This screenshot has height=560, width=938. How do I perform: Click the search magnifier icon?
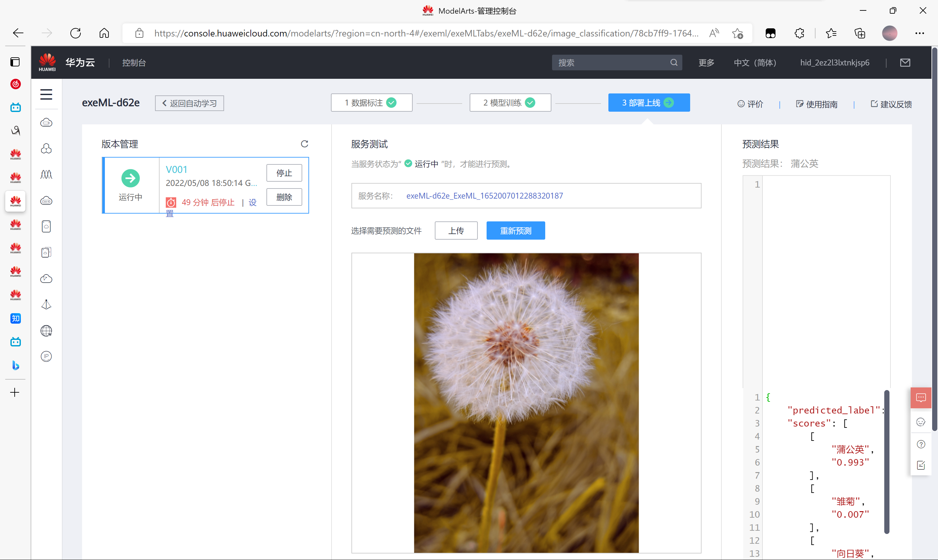(x=674, y=63)
